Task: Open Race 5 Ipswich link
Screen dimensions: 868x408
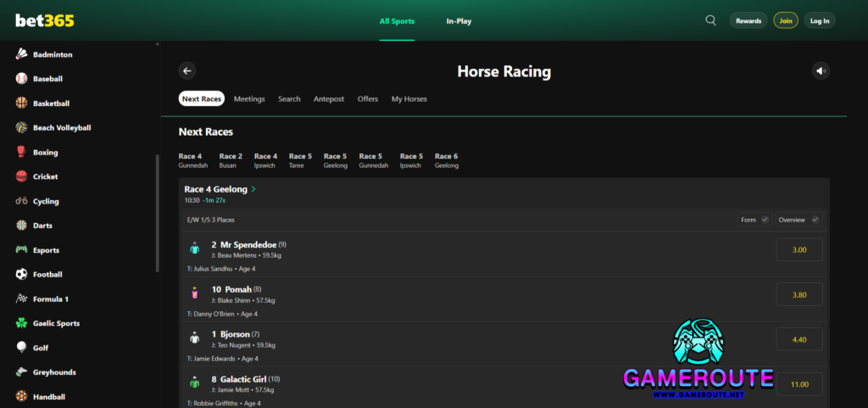Action: click(x=411, y=160)
